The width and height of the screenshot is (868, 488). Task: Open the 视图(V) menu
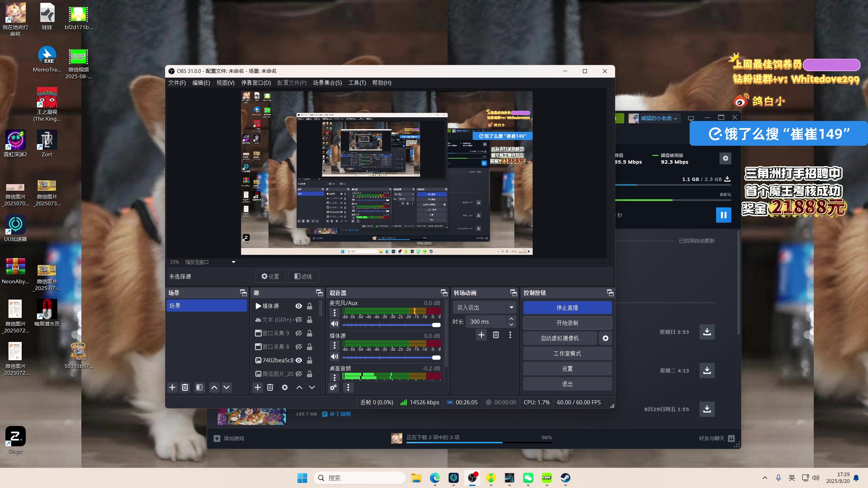click(225, 83)
